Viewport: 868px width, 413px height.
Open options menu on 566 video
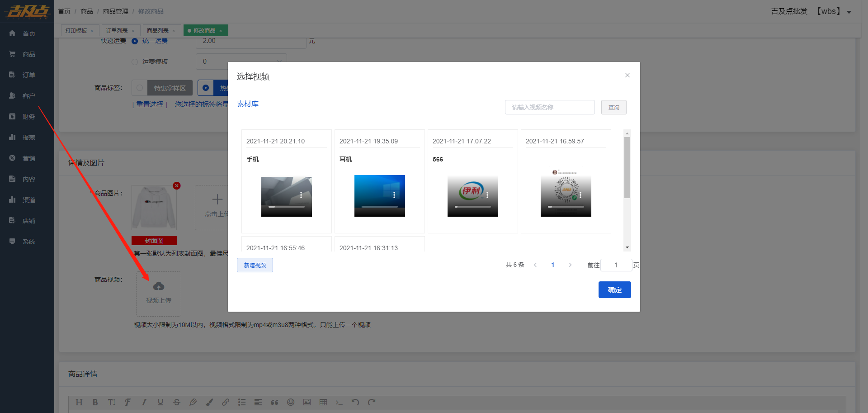[487, 195]
